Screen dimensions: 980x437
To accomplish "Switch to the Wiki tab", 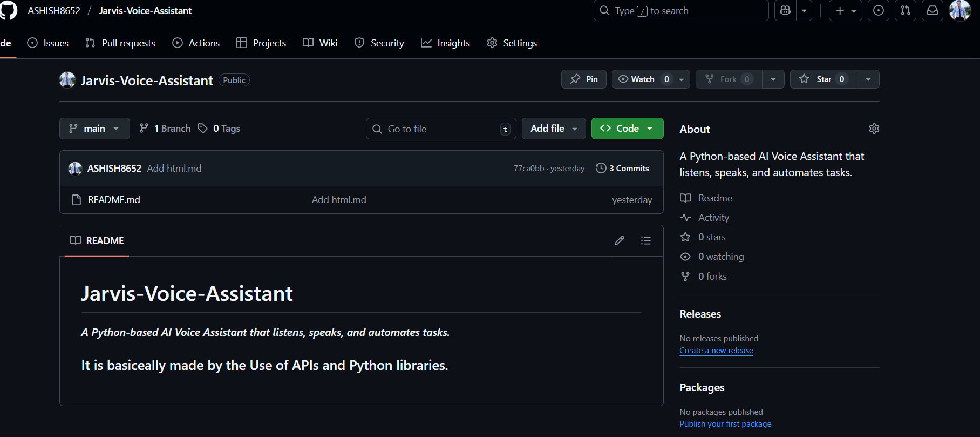I will pyautogui.click(x=320, y=43).
